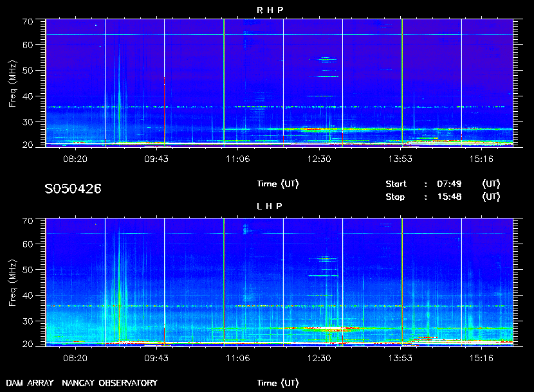534x392 pixels.
Task: Click the "70" frequency tick on RHP axis
Action: pyautogui.click(x=28, y=22)
